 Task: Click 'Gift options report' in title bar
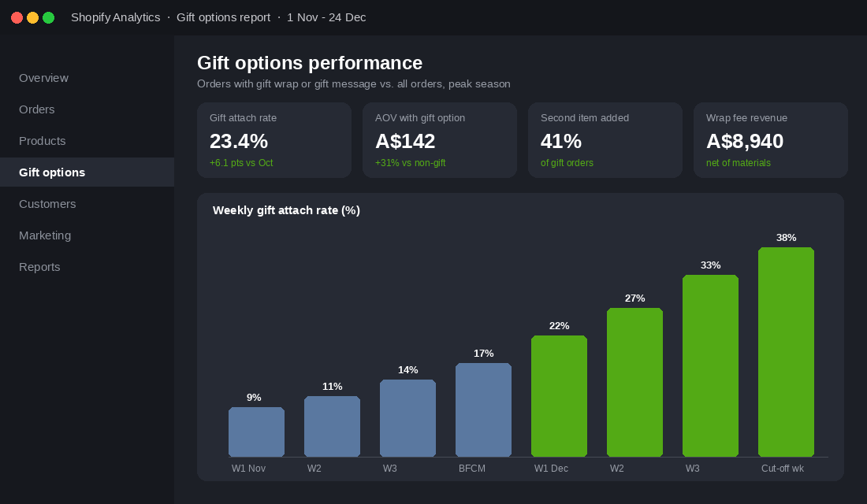(x=223, y=17)
